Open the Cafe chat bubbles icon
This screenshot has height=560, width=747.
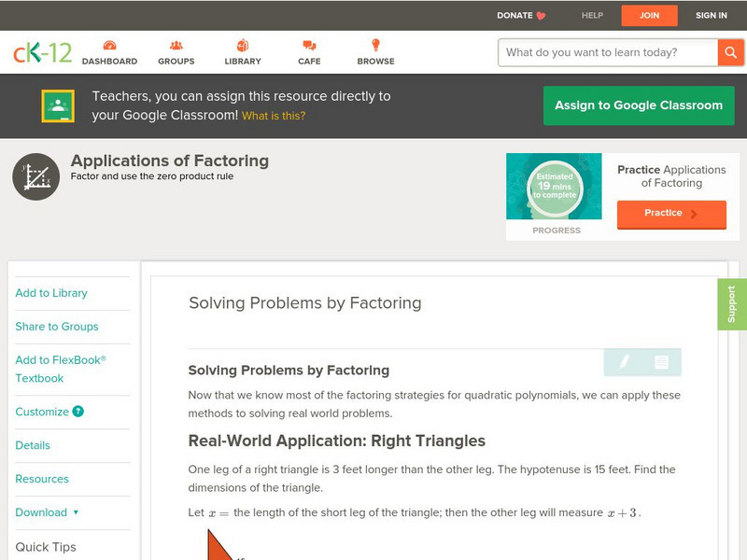coord(309,45)
